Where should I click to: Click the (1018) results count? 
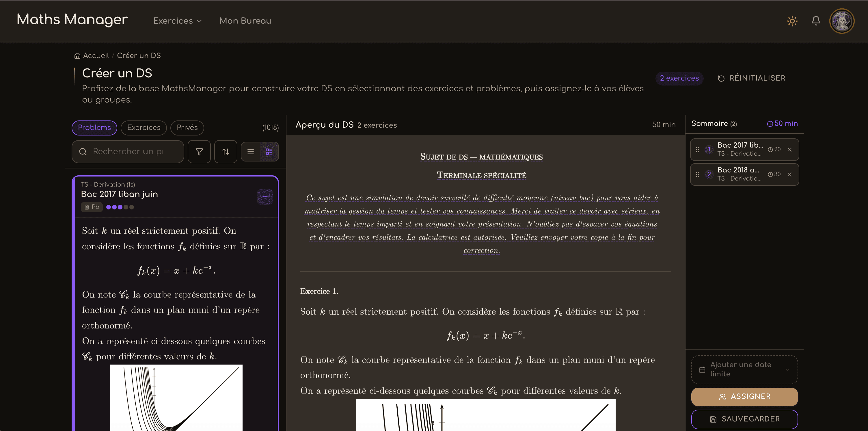coord(270,128)
